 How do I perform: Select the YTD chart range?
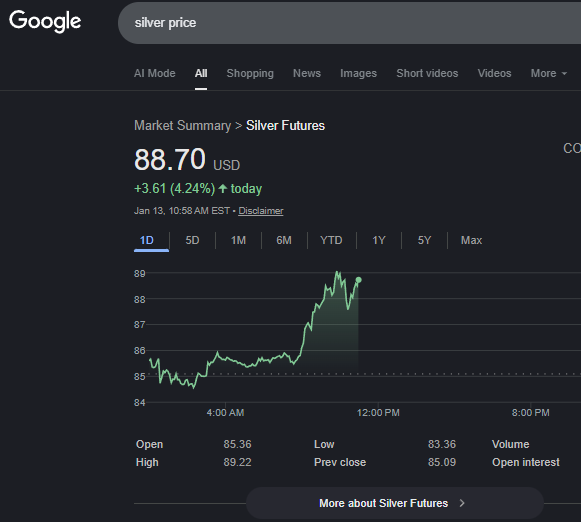click(x=331, y=240)
